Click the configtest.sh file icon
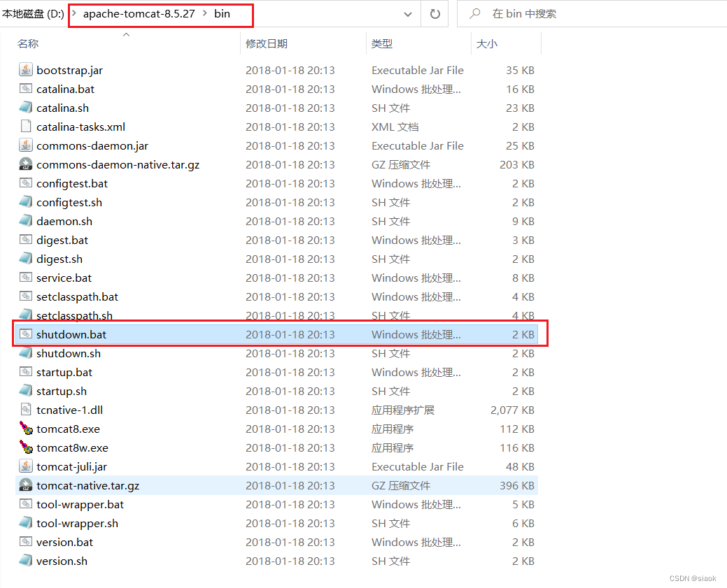 (x=26, y=202)
